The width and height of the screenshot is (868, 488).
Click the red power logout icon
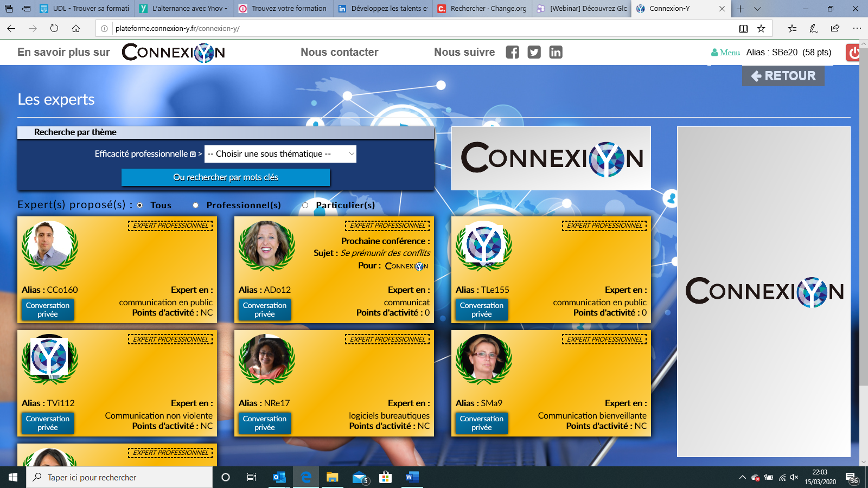[853, 53]
